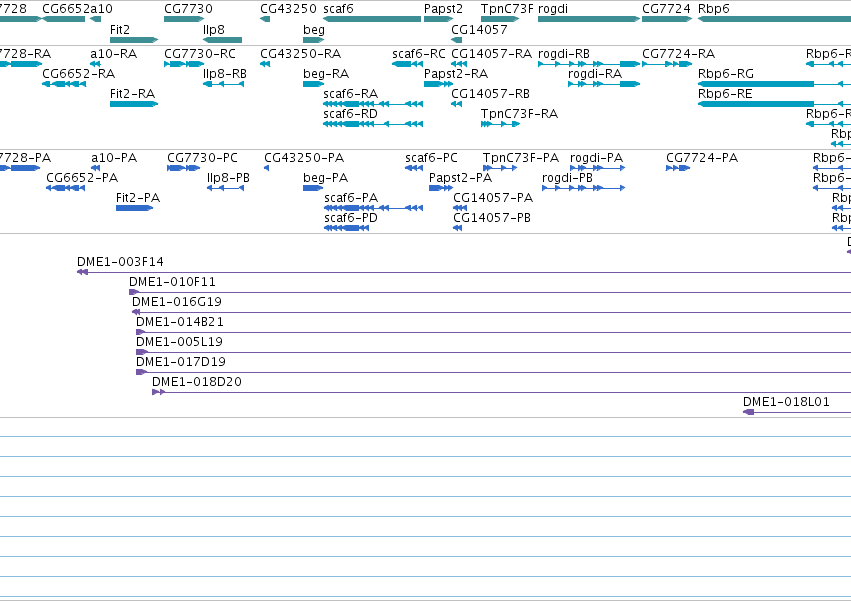Screen dimensions: 851x601
Task: Select protein TpnC73F-PA
Action: pos(500,168)
